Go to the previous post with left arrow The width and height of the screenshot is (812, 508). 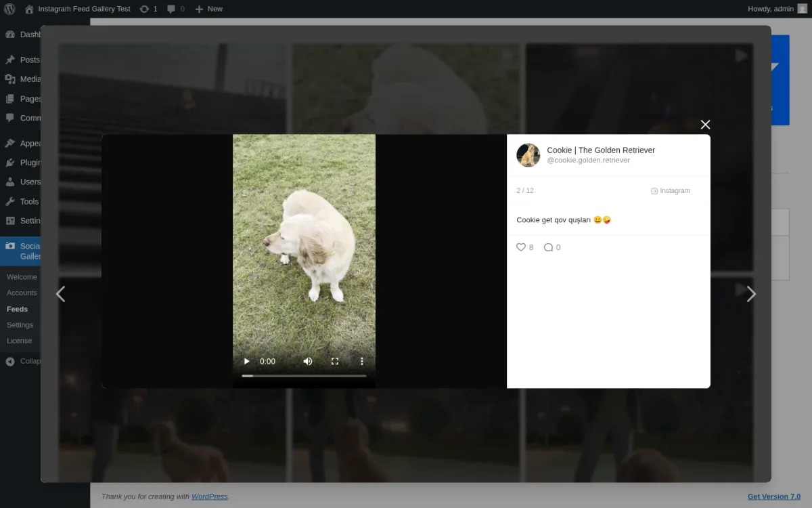(x=60, y=294)
